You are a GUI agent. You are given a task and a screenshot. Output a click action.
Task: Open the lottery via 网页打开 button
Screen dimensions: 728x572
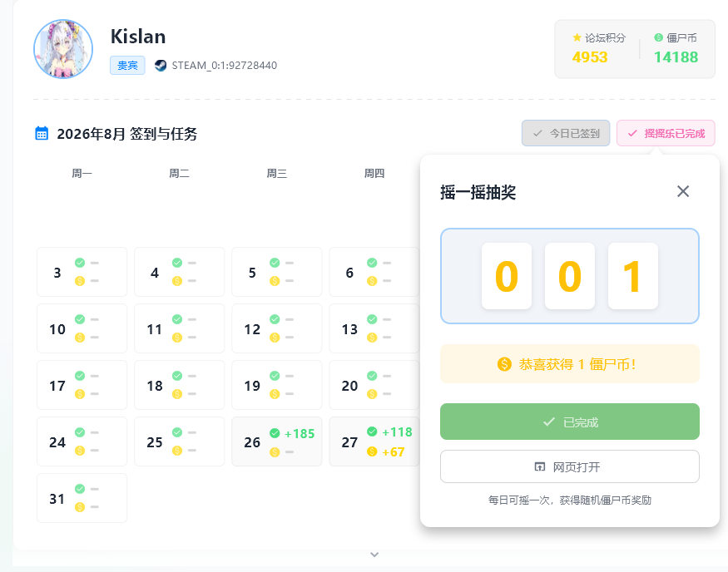pos(570,466)
